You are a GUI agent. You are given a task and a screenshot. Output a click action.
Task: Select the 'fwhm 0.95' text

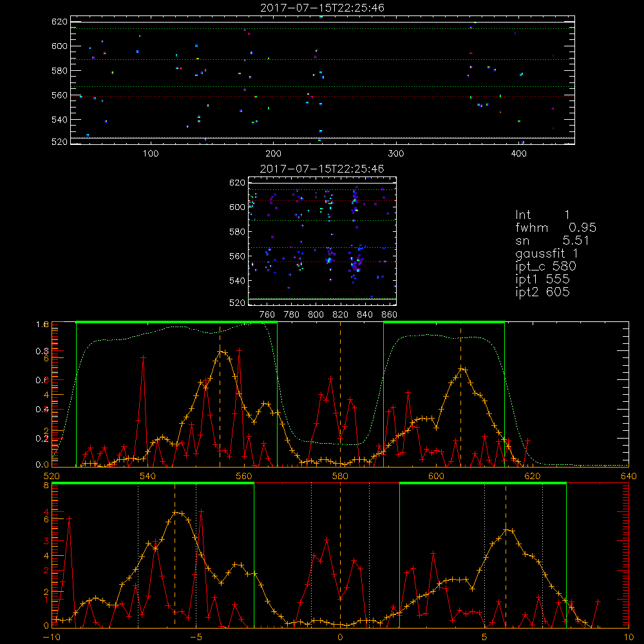pyautogui.click(x=556, y=227)
